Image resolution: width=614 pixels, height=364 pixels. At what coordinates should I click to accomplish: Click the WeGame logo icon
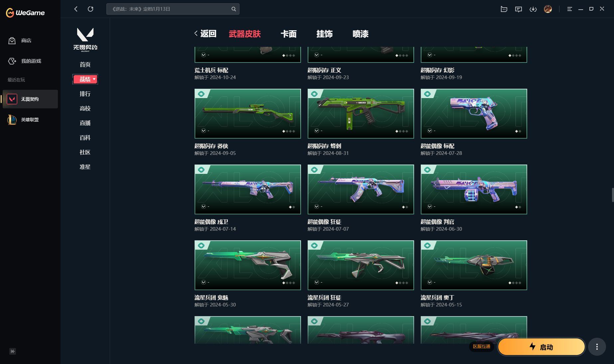coord(9,12)
